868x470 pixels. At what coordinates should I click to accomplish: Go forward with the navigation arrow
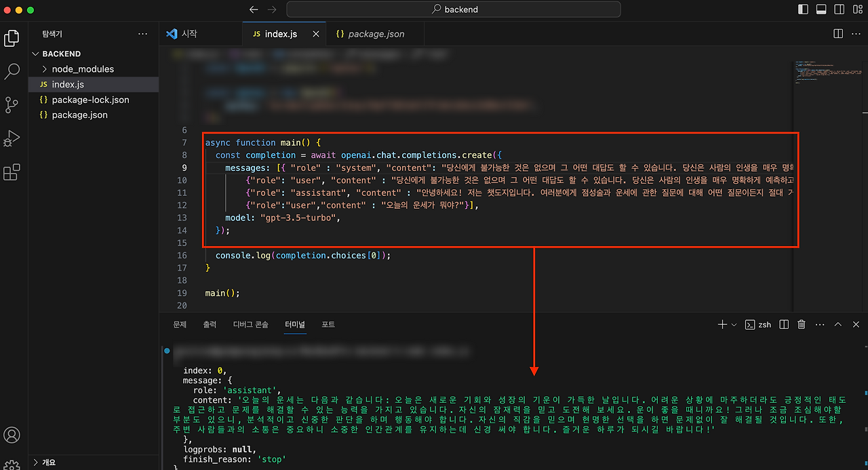pos(272,9)
